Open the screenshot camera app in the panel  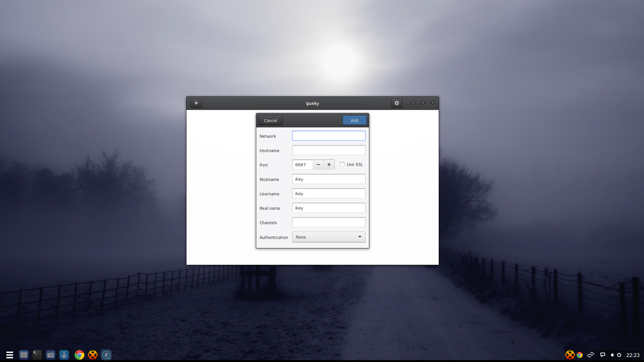(x=51, y=355)
